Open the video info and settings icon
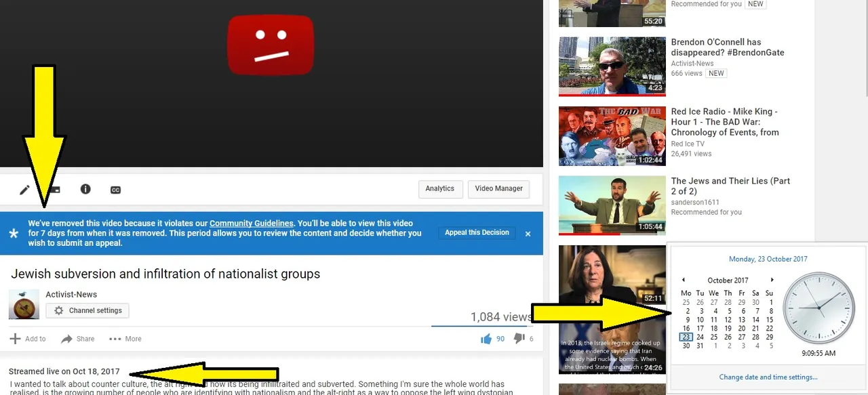Image resolution: width=868 pixels, height=395 pixels. point(85,189)
